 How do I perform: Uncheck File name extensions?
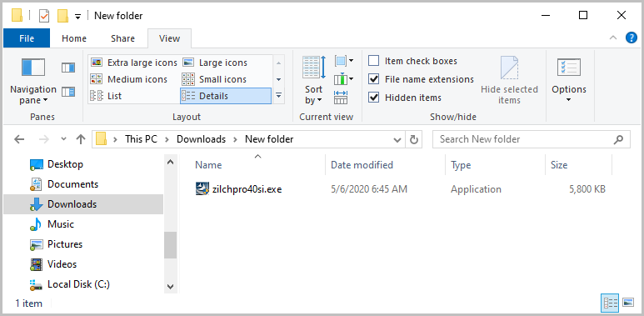pos(373,79)
